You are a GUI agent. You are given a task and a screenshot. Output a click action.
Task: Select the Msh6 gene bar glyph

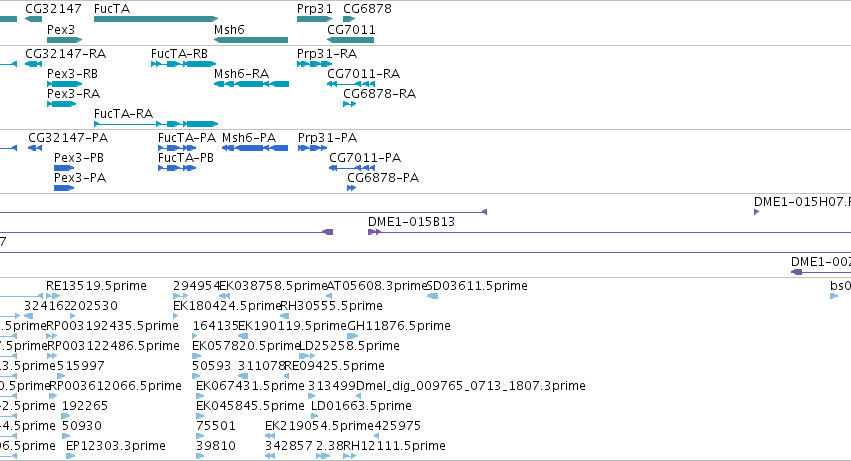[x=251, y=40]
